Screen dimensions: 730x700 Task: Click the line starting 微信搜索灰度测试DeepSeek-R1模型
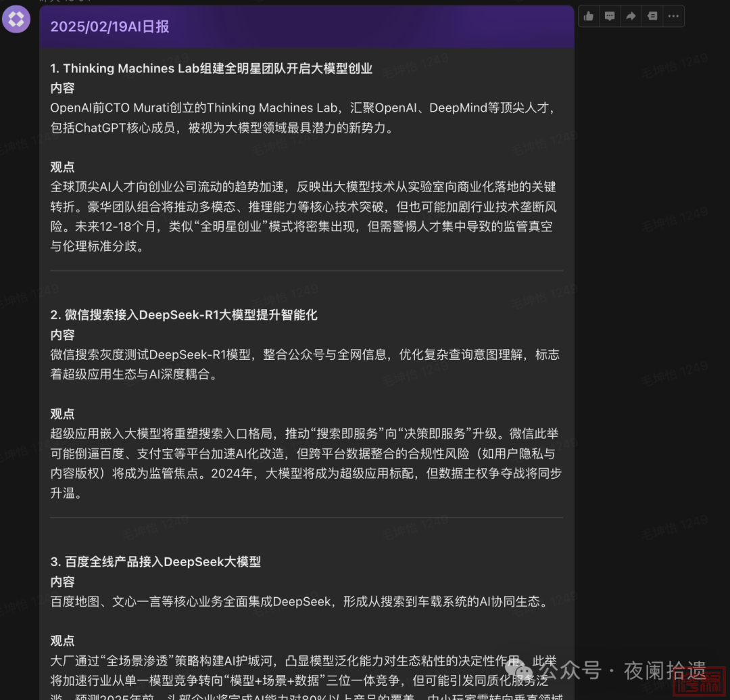[305, 355]
